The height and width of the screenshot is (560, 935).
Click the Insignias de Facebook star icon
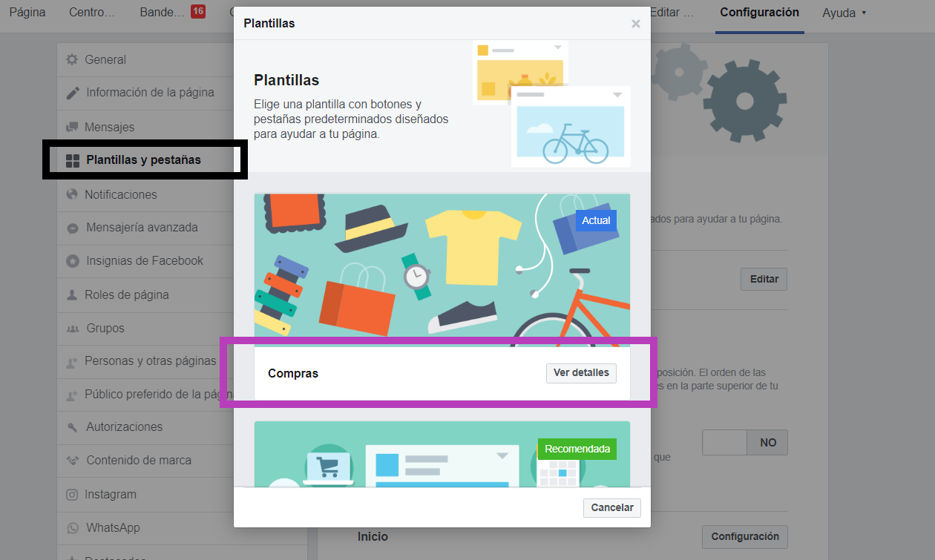point(73,261)
